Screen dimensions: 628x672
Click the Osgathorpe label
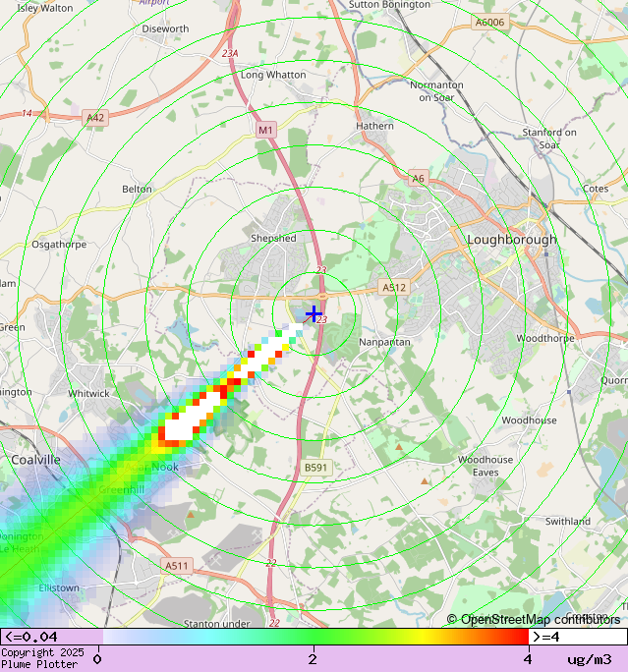(59, 245)
